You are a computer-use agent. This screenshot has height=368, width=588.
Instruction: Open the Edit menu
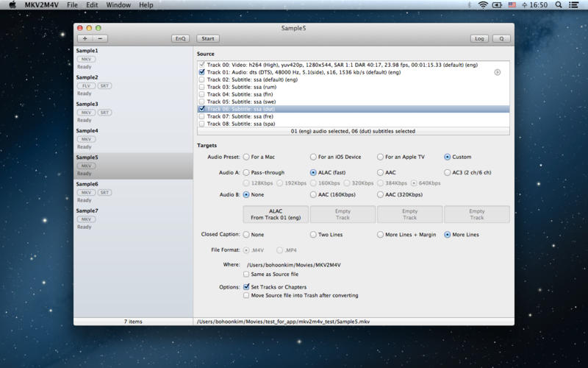pyautogui.click(x=92, y=5)
